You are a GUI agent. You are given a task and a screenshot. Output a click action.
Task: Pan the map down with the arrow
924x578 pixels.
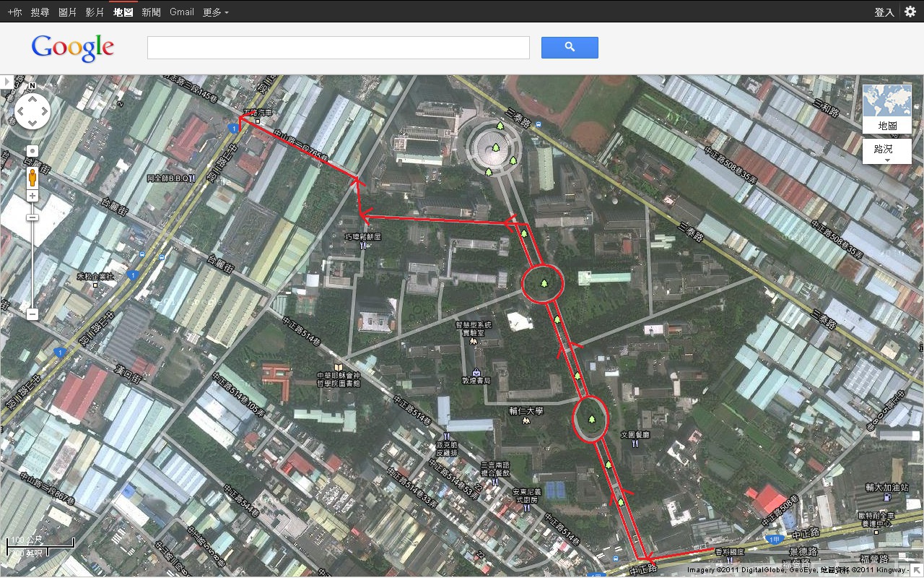point(32,124)
